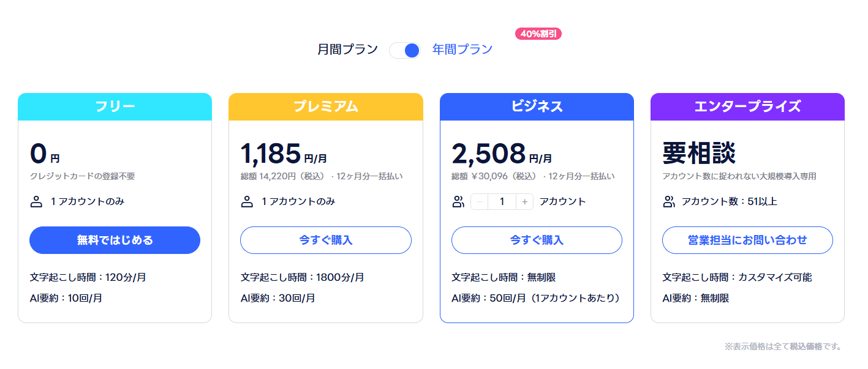Click the plus icon to increase account count
The height and width of the screenshot is (369, 868).
coord(525,201)
